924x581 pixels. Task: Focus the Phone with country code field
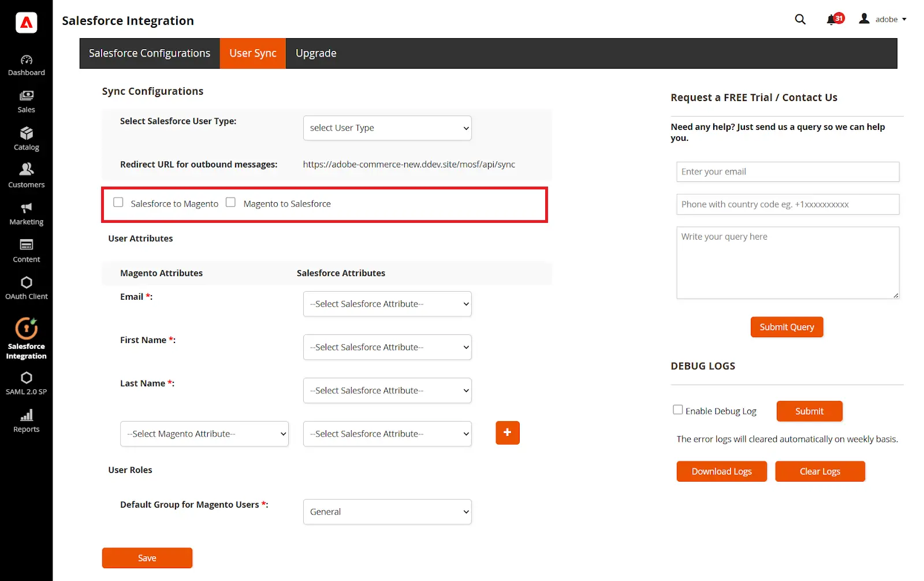pyautogui.click(x=788, y=204)
